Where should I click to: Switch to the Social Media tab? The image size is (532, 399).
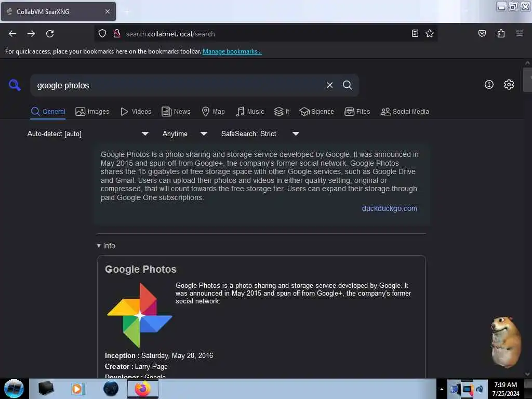[x=405, y=111]
